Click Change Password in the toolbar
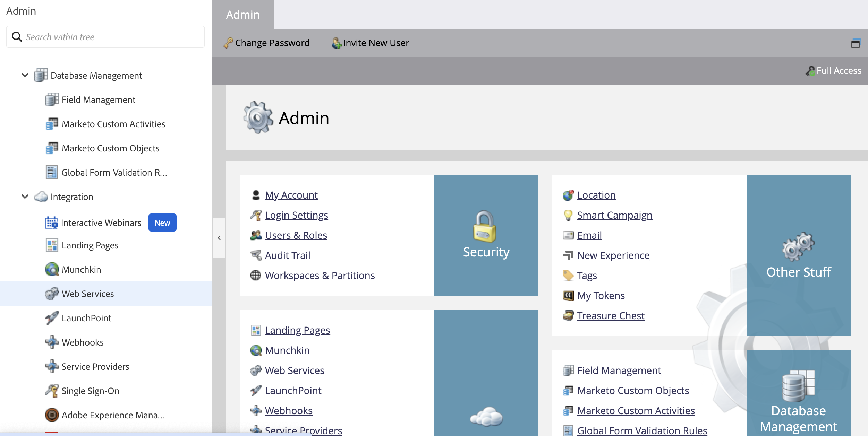The width and height of the screenshot is (868, 436). coord(272,43)
